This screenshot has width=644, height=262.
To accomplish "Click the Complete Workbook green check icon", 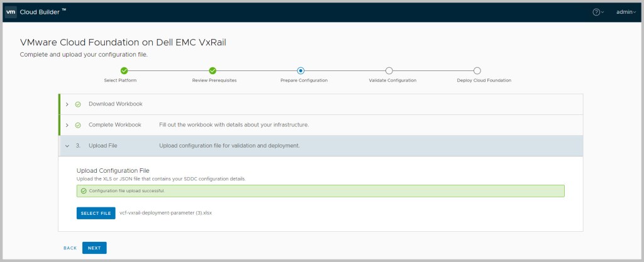I will tap(78, 125).
